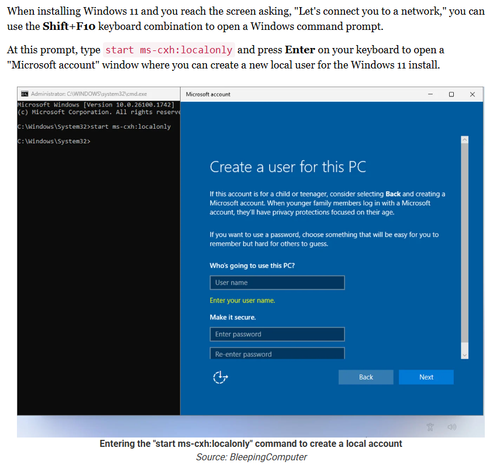Viewport: 493px width, 468px height.
Task: Click the 'Enter your user name.' hint text
Action: (242, 300)
